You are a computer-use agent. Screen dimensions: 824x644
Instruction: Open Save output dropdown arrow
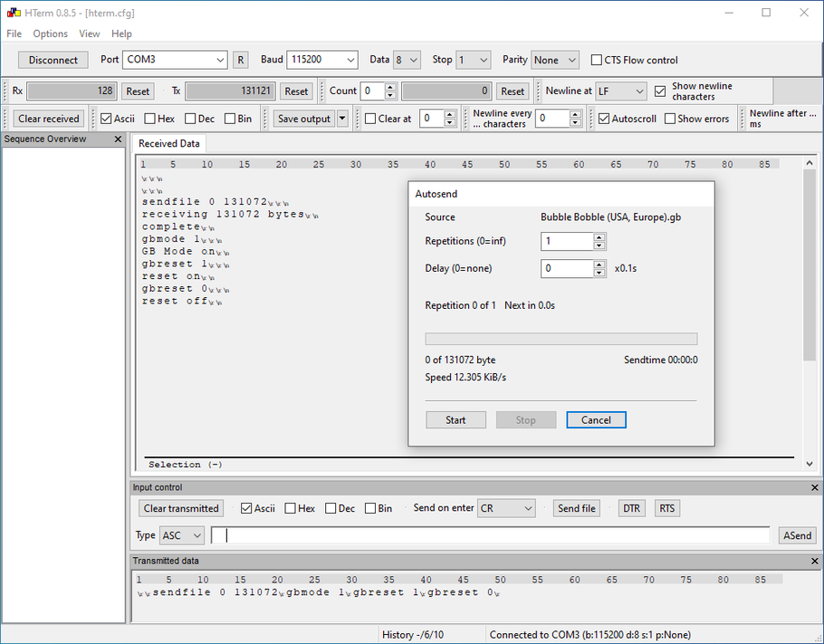tap(342, 119)
